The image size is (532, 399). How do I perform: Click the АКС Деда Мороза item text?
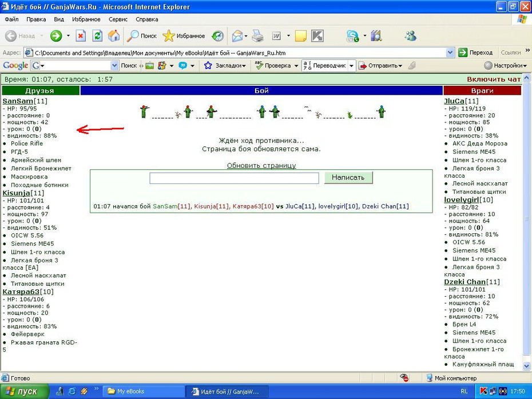(x=480, y=143)
